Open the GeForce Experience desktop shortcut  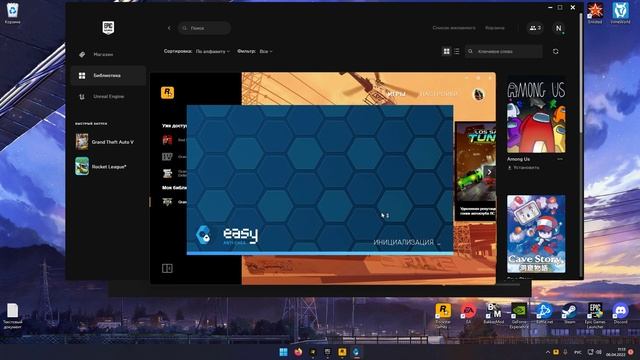point(519,315)
